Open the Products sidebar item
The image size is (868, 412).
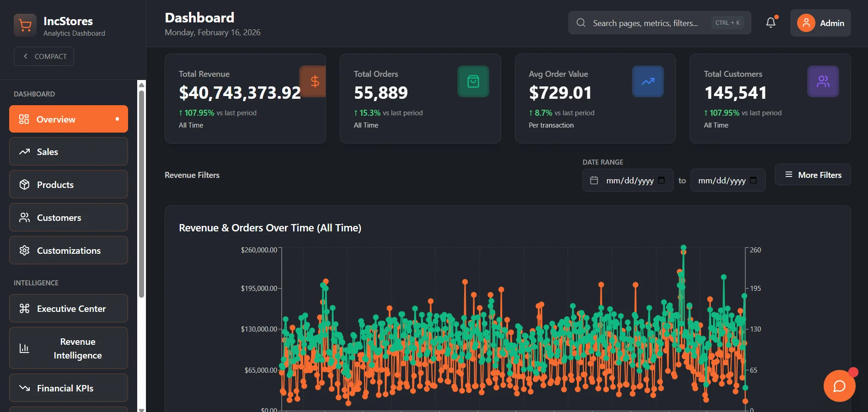coord(69,185)
